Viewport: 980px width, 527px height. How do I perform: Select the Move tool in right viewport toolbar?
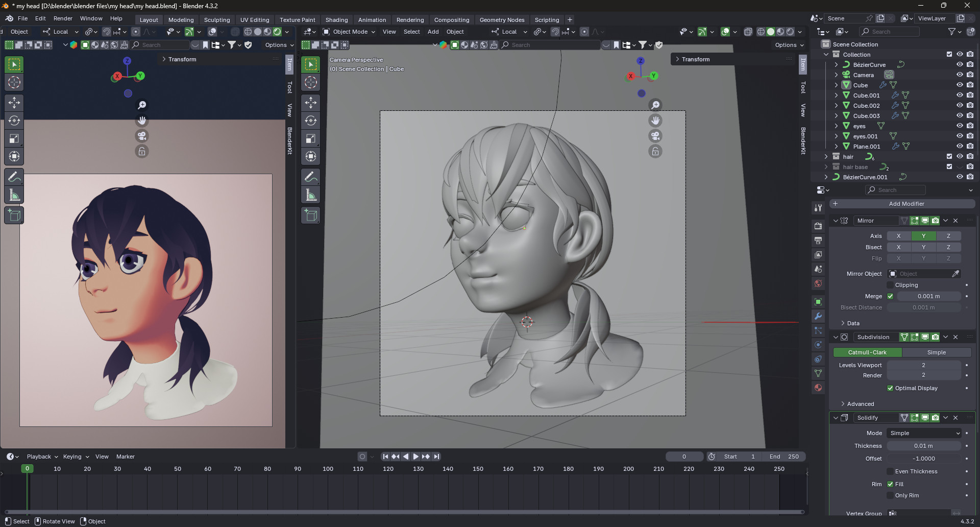(310, 103)
